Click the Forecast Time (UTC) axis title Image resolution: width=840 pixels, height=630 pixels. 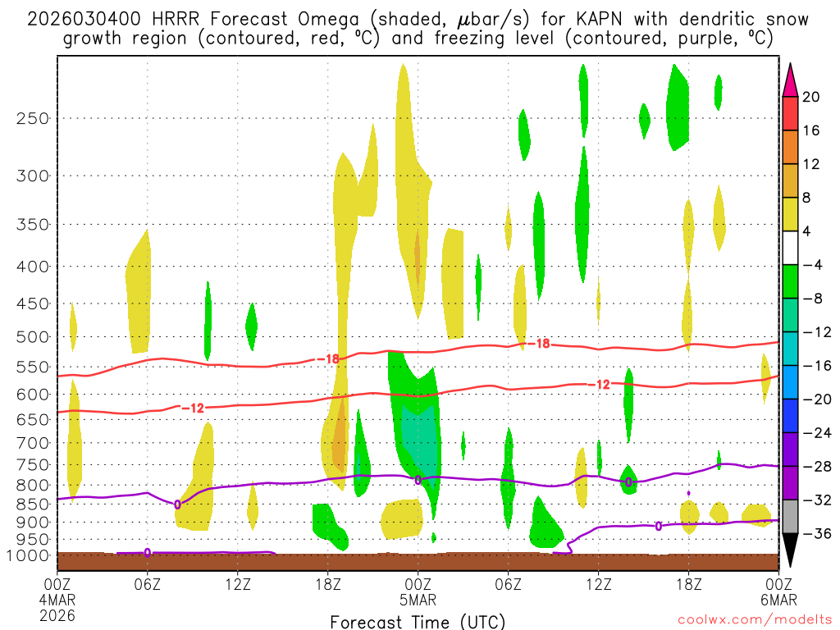[x=418, y=622]
